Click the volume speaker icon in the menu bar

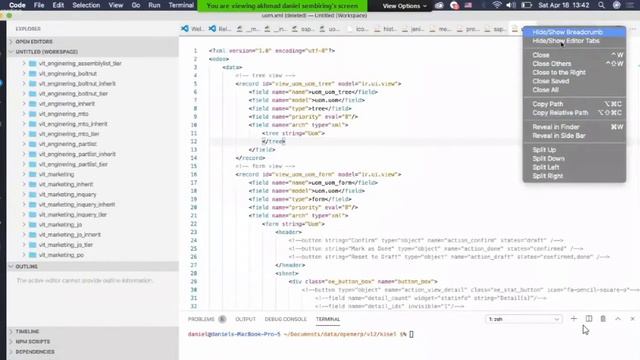pos(511,5)
